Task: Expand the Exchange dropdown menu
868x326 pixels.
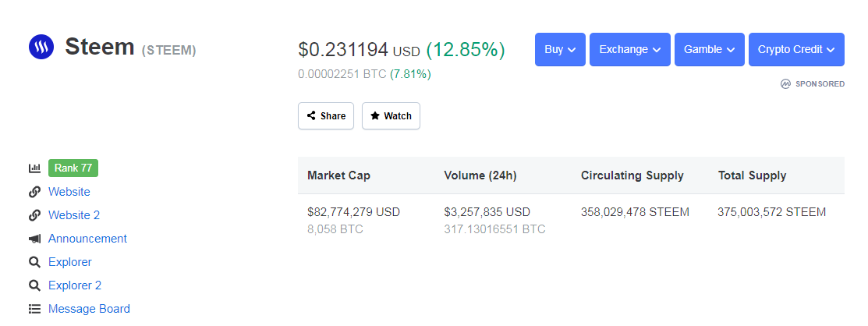Action: [629, 50]
